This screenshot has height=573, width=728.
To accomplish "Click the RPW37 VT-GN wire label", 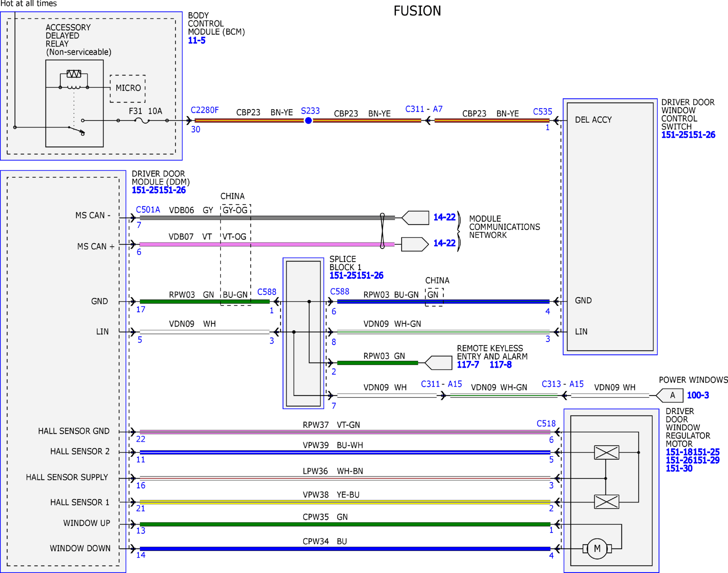I will [331, 425].
